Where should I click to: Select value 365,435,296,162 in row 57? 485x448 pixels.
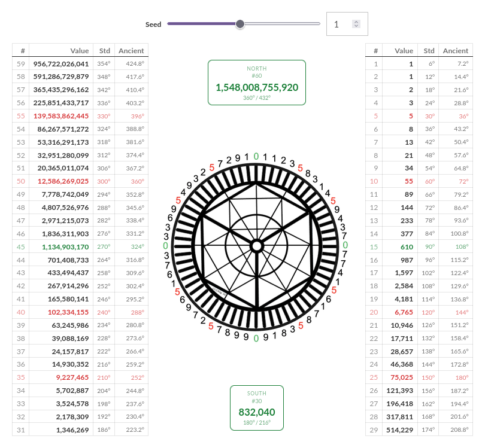(61, 90)
